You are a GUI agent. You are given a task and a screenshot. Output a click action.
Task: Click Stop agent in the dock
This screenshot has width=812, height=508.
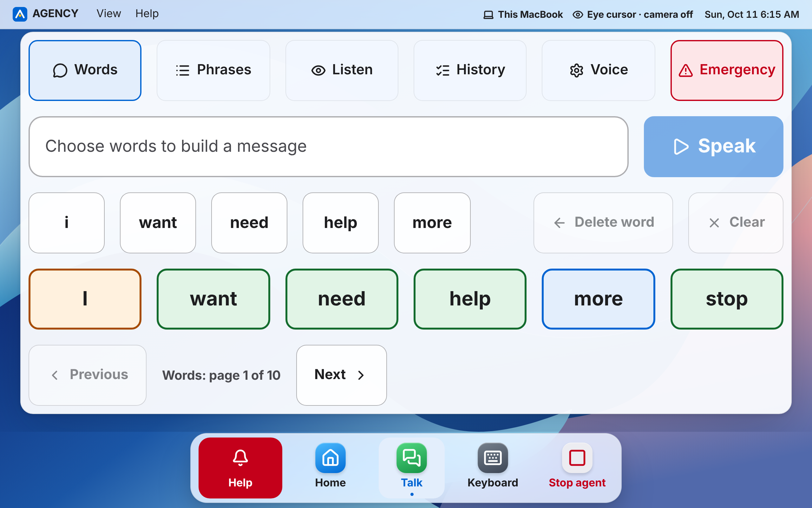(577, 468)
